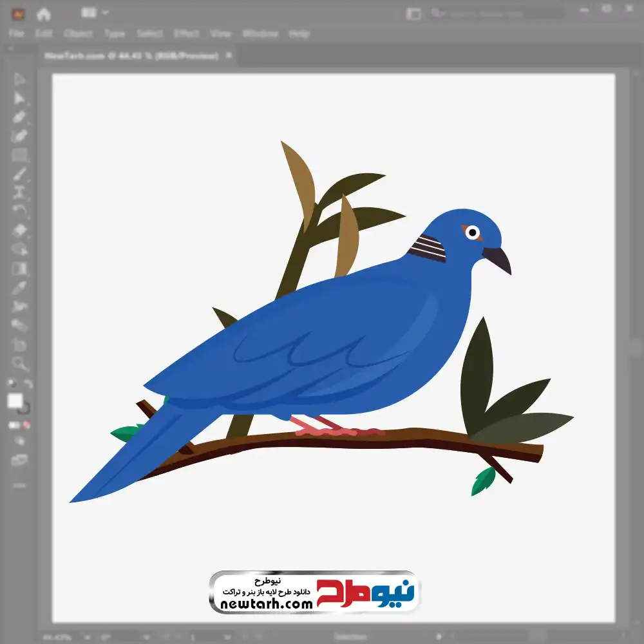Viewport: 644px width, 644px height.
Task: Choose the Type tool
Action: tap(19, 192)
